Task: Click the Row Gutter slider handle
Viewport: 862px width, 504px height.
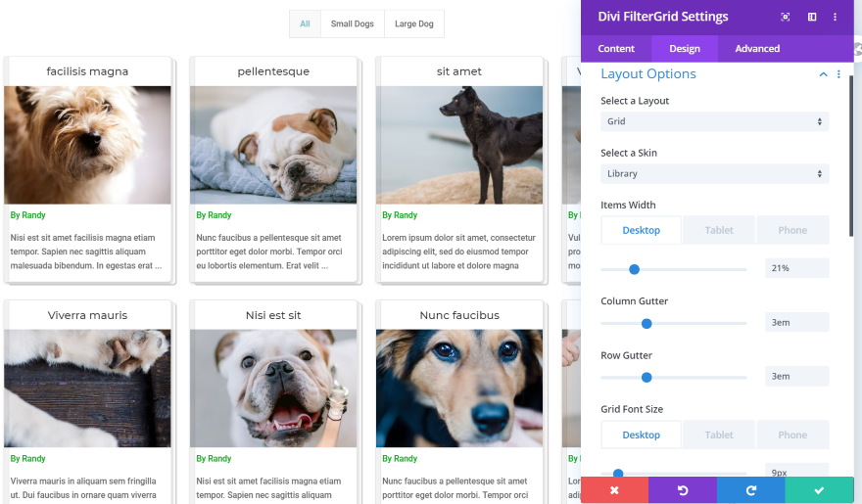Action: pyautogui.click(x=646, y=378)
